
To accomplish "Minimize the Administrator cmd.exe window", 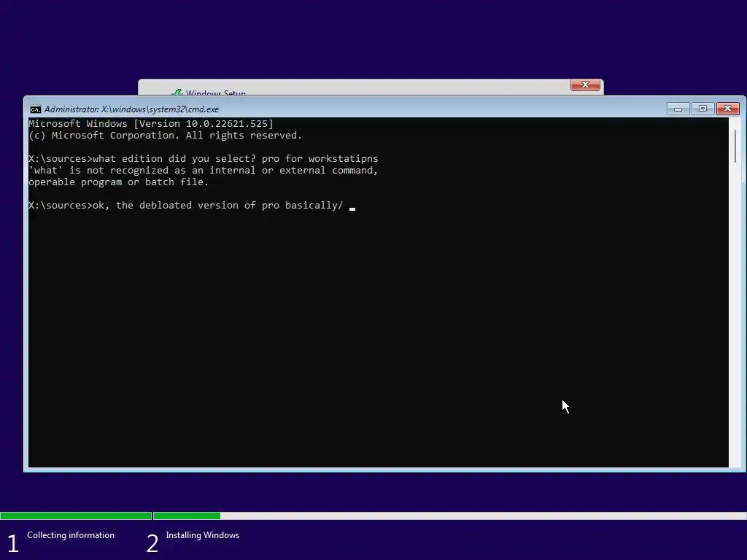I will pos(678,109).
